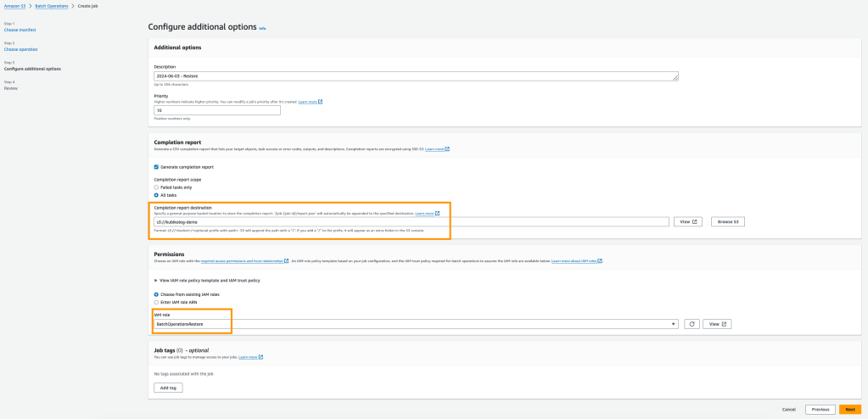This screenshot has width=868, height=419.
Task: Select Enter IAM role ARN radio option
Action: [x=156, y=301]
